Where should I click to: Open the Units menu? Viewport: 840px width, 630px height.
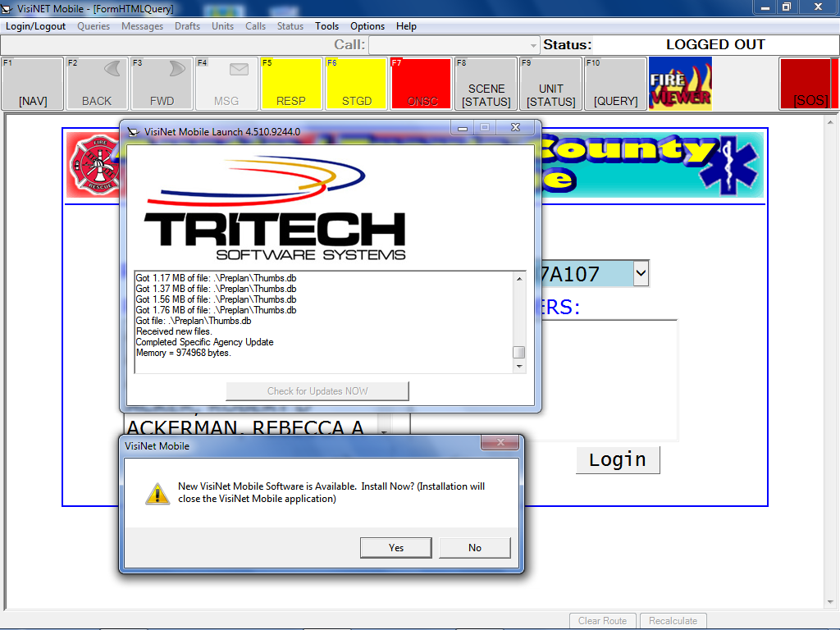[x=222, y=26]
